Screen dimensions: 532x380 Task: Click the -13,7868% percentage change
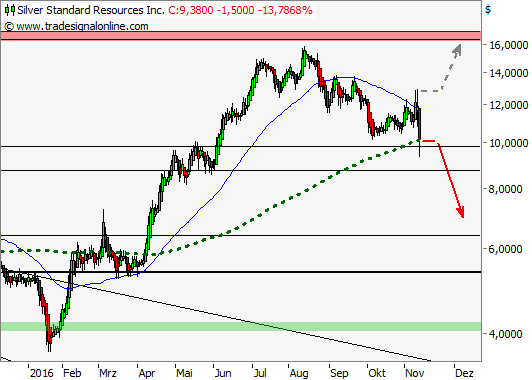[285, 10]
